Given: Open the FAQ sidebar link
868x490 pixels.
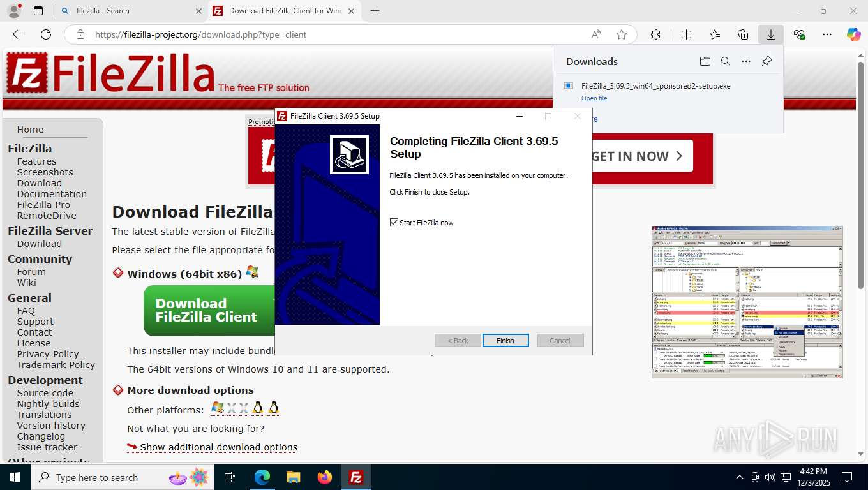Looking at the screenshot, I should [x=26, y=311].
